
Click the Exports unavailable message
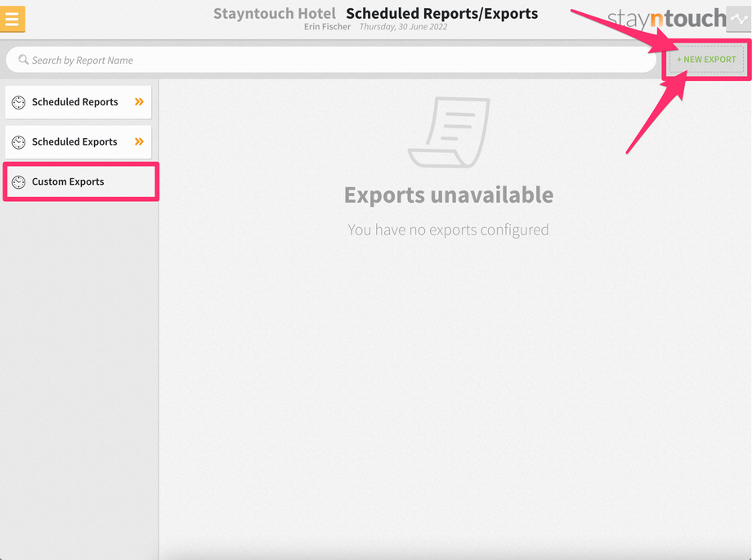[x=449, y=195]
